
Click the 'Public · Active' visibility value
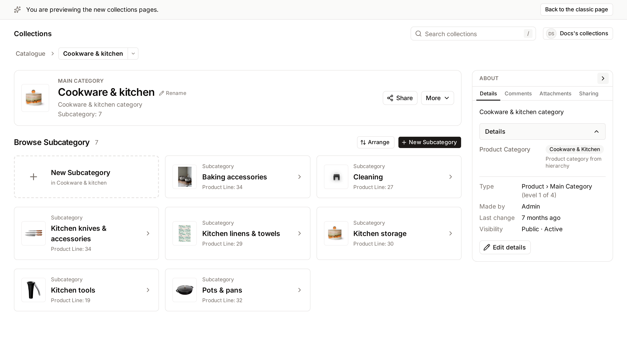point(542,229)
